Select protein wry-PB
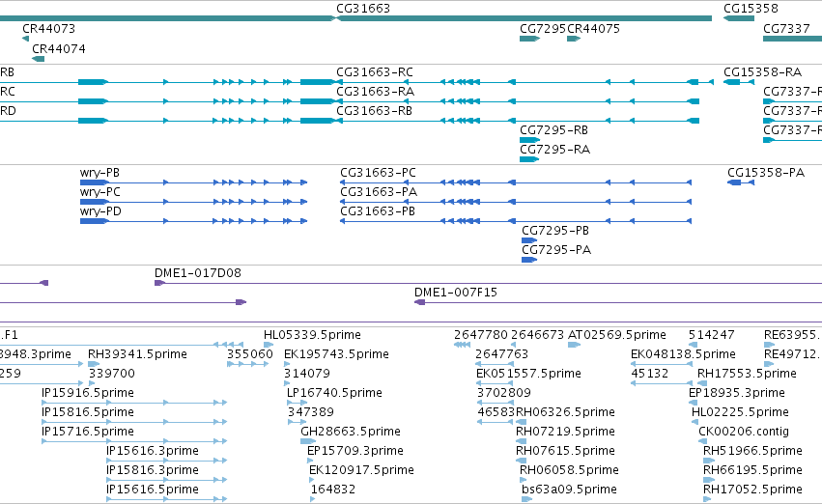The width and height of the screenshot is (822, 504). click(x=99, y=173)
